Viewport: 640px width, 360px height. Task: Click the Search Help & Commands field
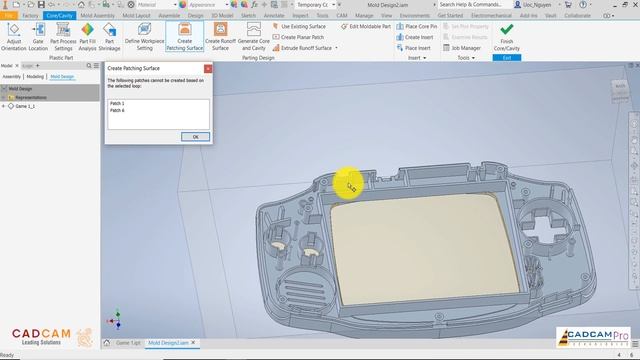coord(474,4)
